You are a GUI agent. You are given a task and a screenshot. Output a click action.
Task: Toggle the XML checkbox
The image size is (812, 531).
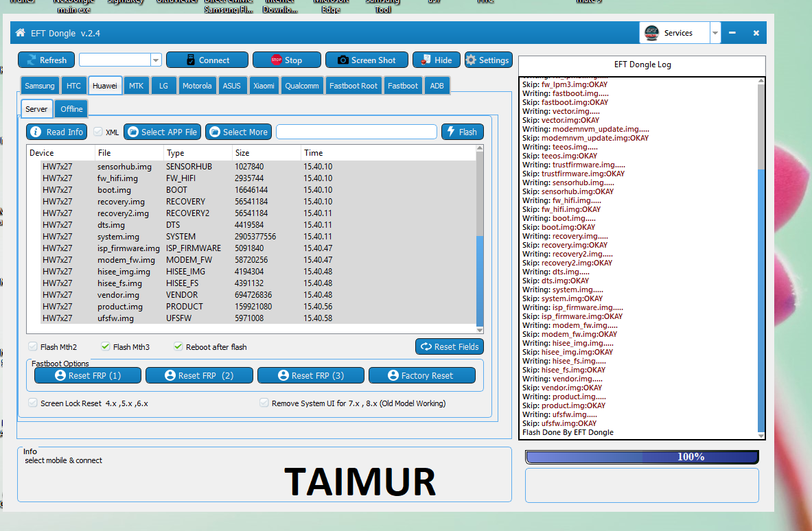tap(98, 132)
